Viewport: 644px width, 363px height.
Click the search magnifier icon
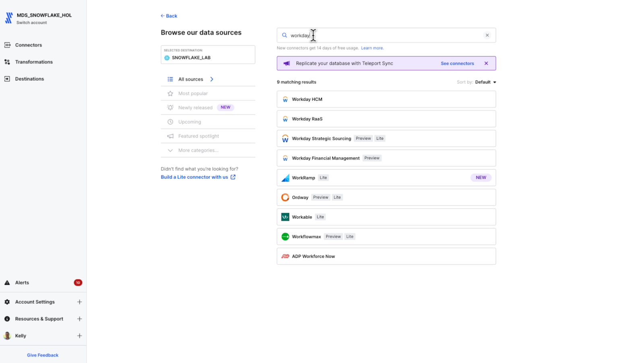285,35
